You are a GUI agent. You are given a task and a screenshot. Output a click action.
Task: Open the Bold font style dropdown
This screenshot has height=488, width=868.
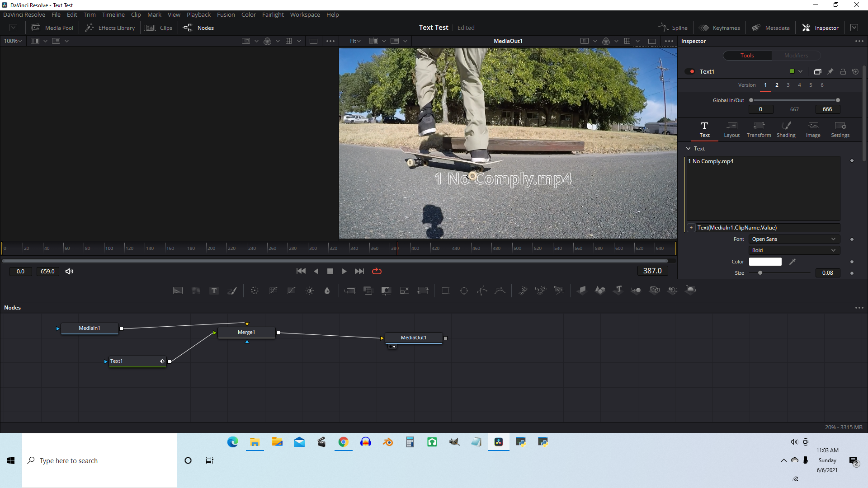794,250
